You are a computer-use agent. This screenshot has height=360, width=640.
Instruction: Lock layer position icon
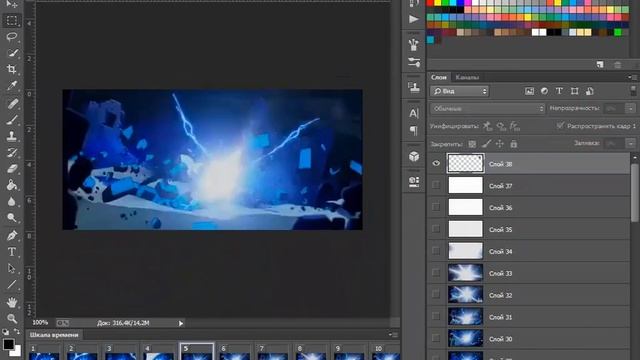tap(500, 144)
